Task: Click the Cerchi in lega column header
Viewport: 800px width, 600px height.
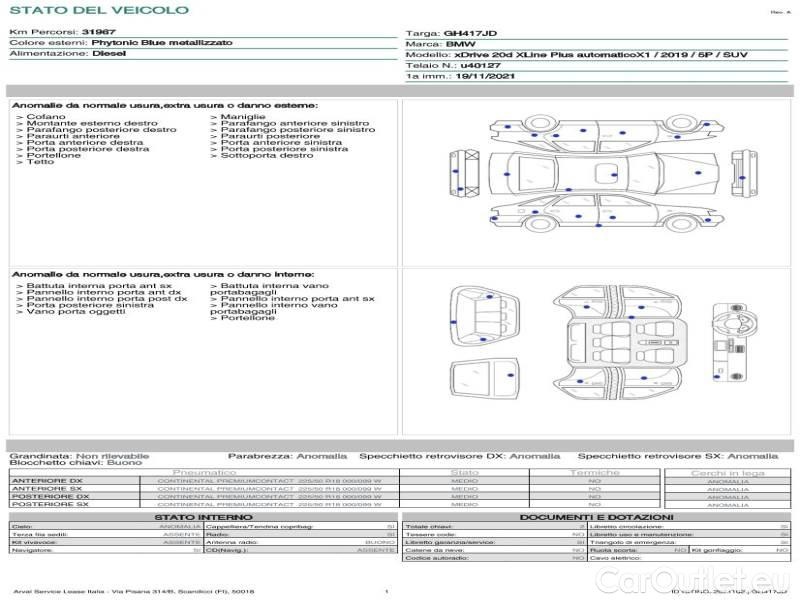Action: pos(727,472)
